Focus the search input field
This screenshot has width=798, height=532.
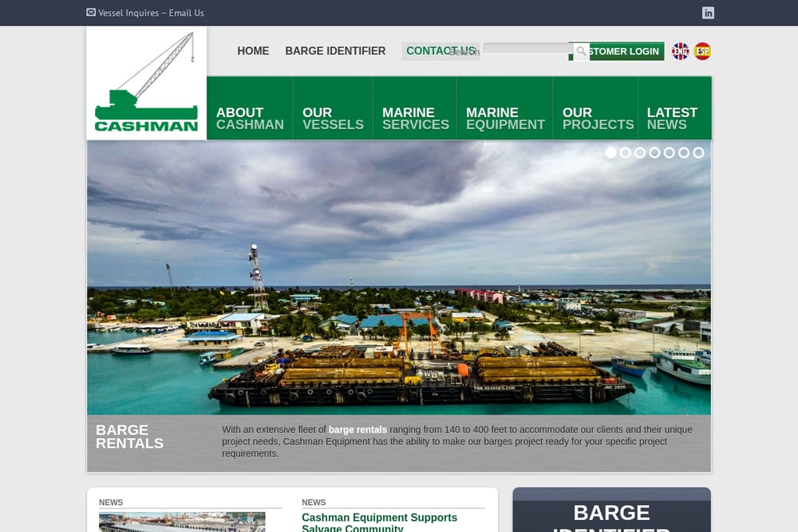click(528, 49)
